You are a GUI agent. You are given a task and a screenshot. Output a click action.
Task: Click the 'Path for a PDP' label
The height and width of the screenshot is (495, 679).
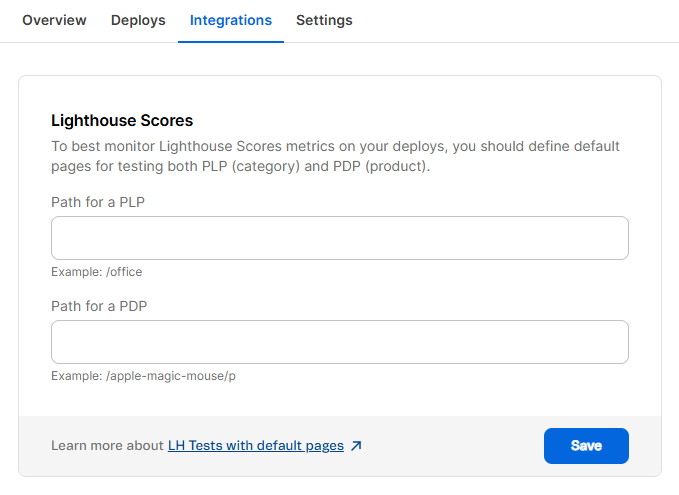pyautogui.click(x=99, y=306)
